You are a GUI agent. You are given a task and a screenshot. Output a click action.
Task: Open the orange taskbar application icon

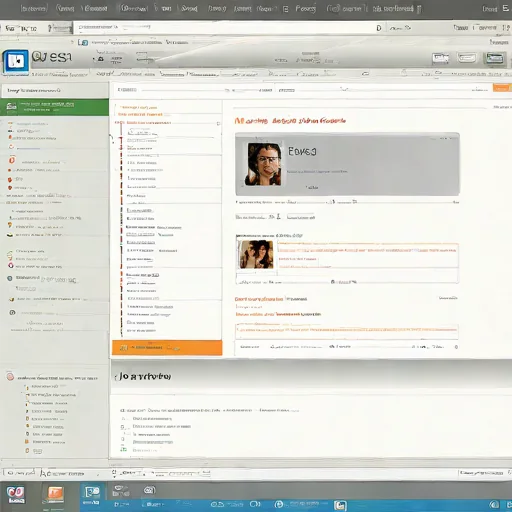click(55, 495)
